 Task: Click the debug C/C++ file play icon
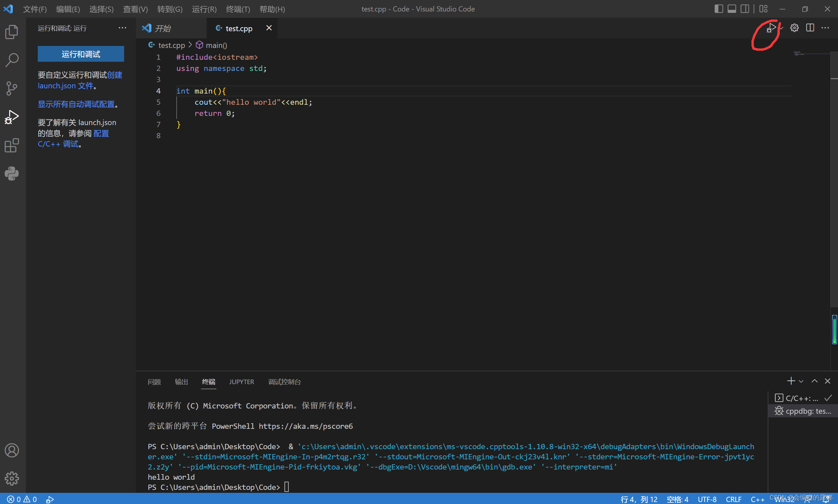tap(771, 28)
